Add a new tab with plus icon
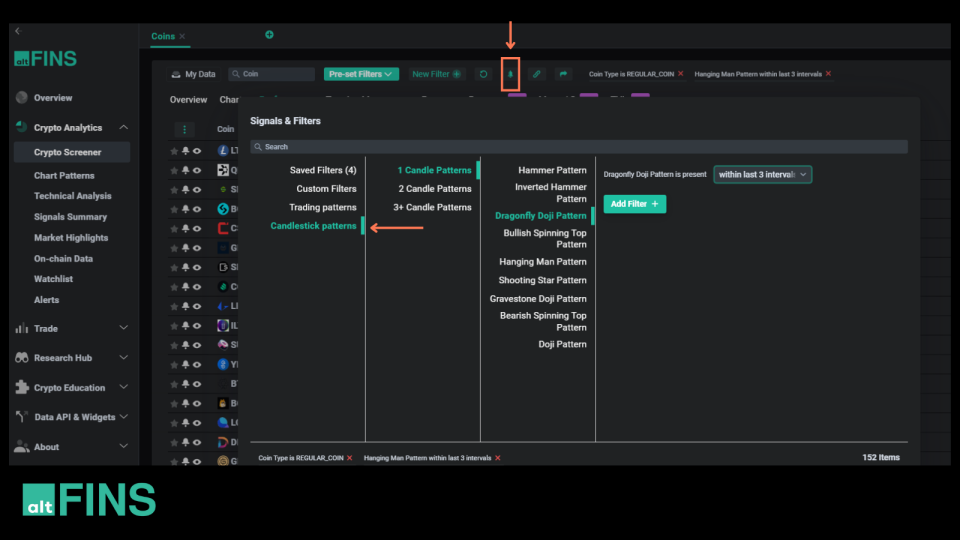This screenshot has height=540, width=960. click(x=269, y=35)
